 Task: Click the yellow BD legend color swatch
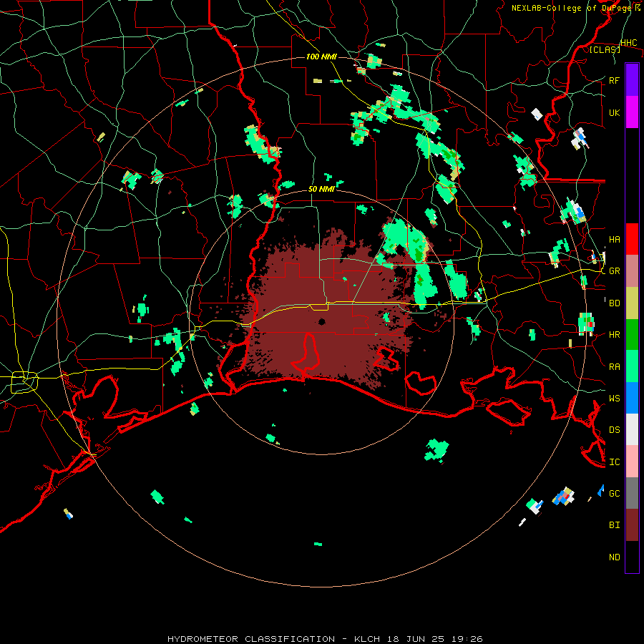[632, 303]
